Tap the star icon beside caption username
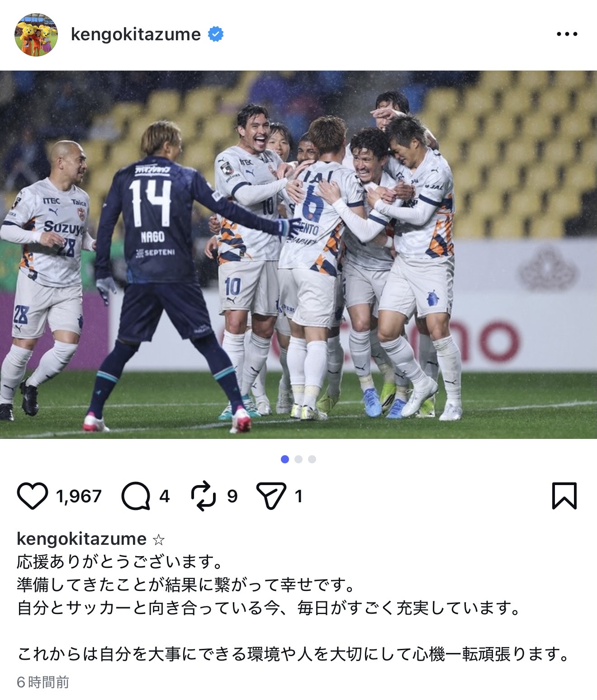Image resolution: width=597 pixels, height=700 pixels. (159, 540)
